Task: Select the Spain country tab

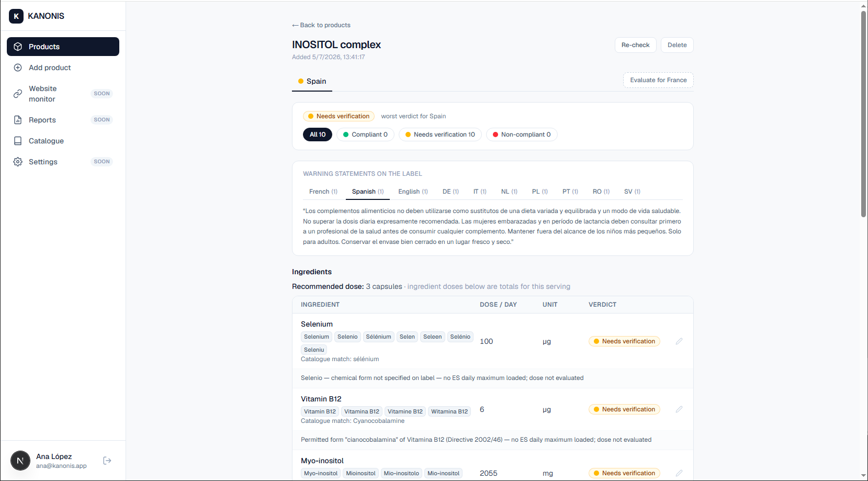Action: [x=312, y=81]
